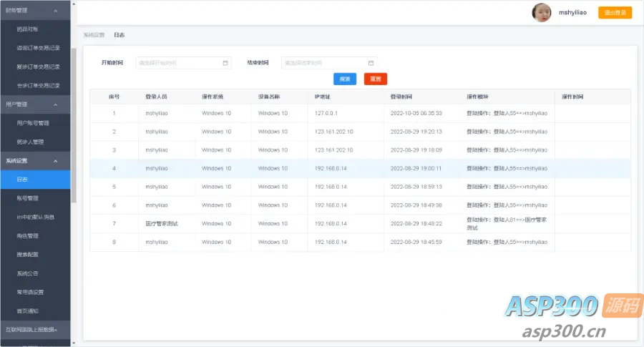Select 角色管理 menu item
Viewport: 644px width, 347px height.
coord(28,235)
